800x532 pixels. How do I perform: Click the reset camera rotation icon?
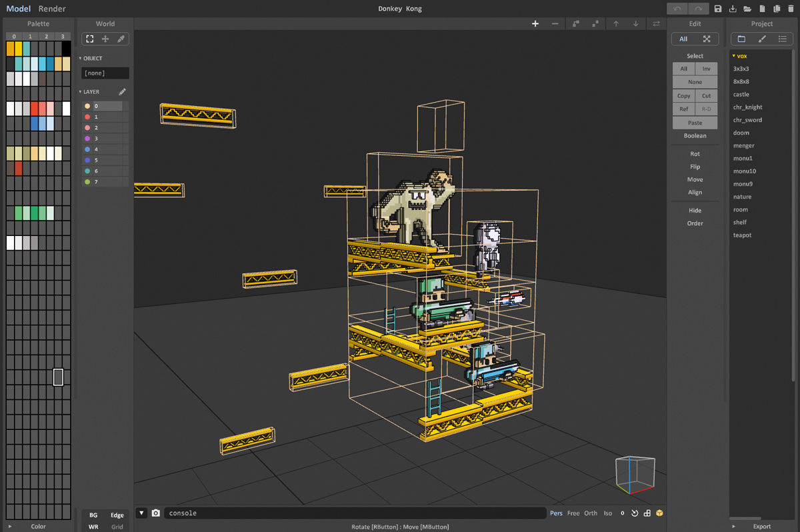click(x=635, y=513)
